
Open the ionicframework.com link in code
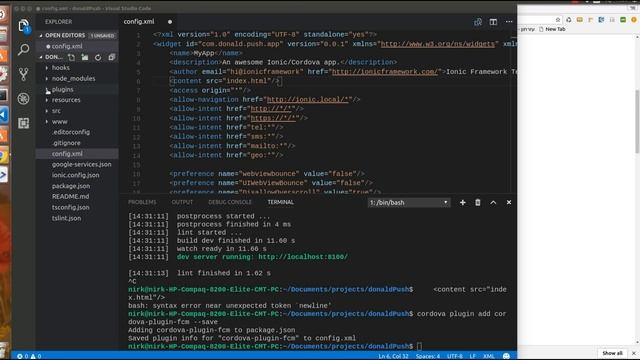coord(385,72)
